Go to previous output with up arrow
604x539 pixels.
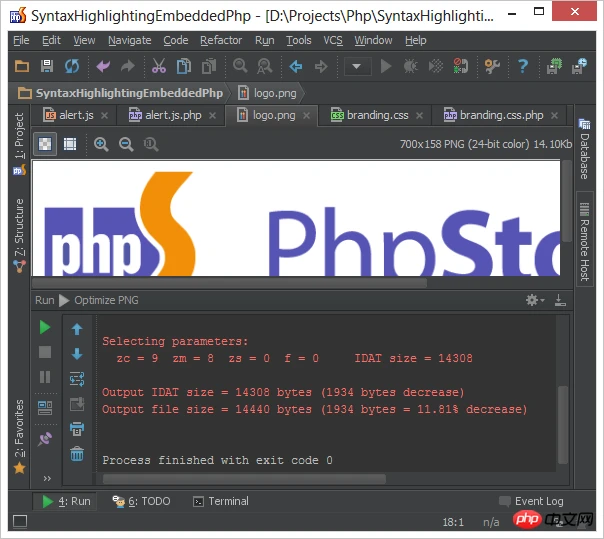77,329
